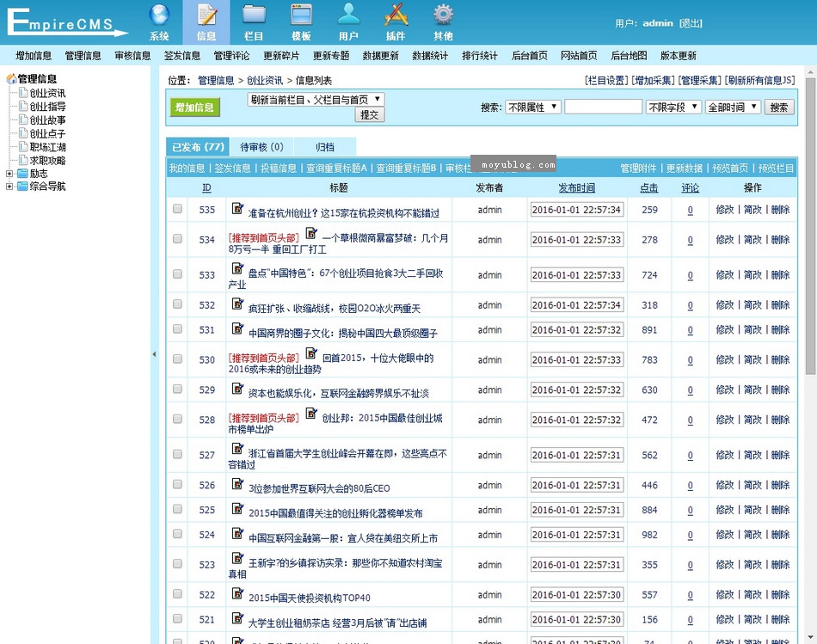Click the page icon beside 创业资讯
The image size is (817, 644).
pos(23,92)
